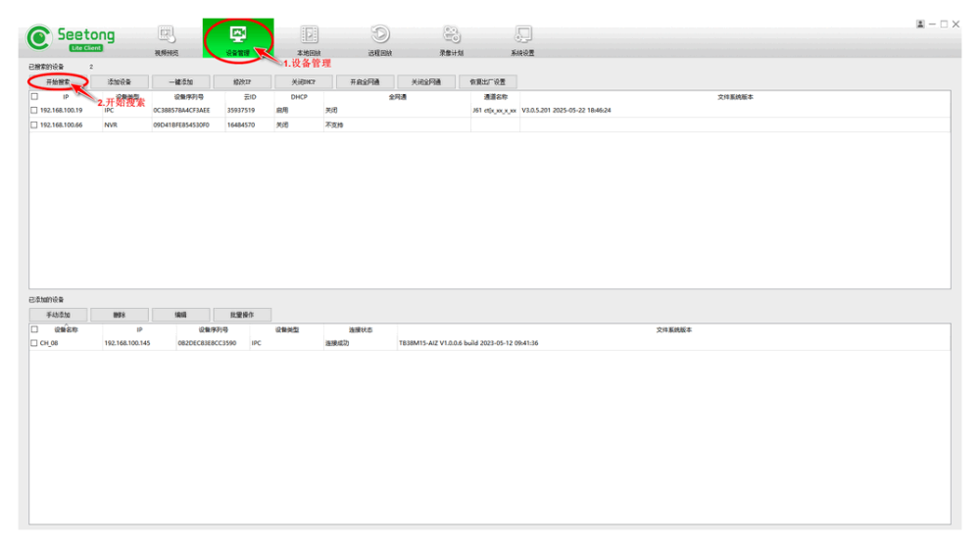980x548 pixels.
Task: Open 批量操作 batch operation
Action: tap(242, 315)
